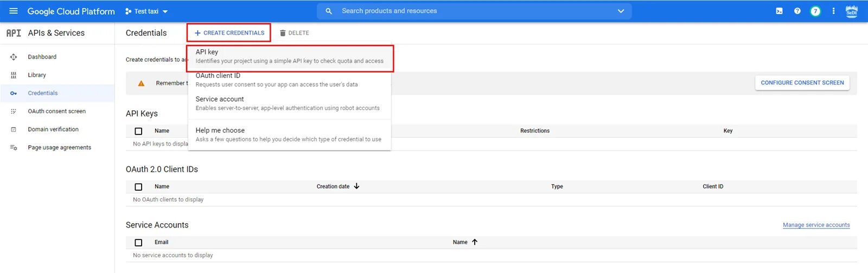
Task: Click 'No OAuth clients to display' text
Action: 168,200
